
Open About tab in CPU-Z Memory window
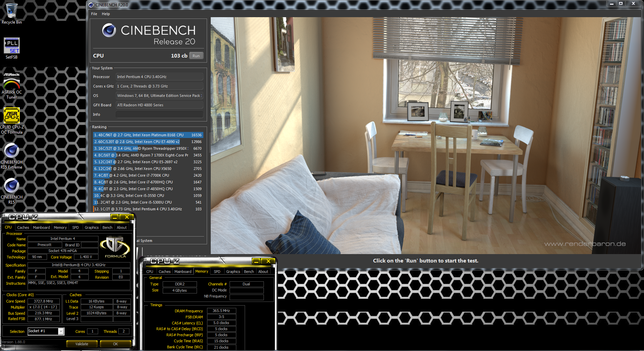tap(263, 272)
